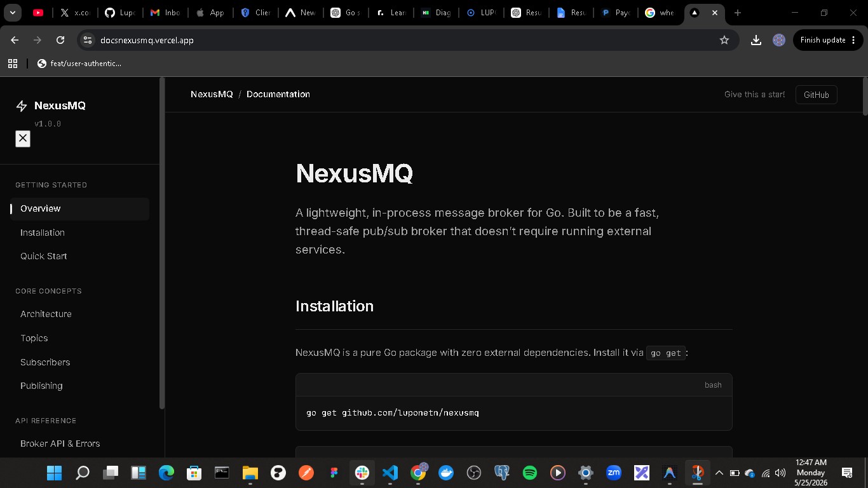Go back using the browser back arrow
This screenshot has height=488, width=868.
pyautogui.click(x=15, y=40)
